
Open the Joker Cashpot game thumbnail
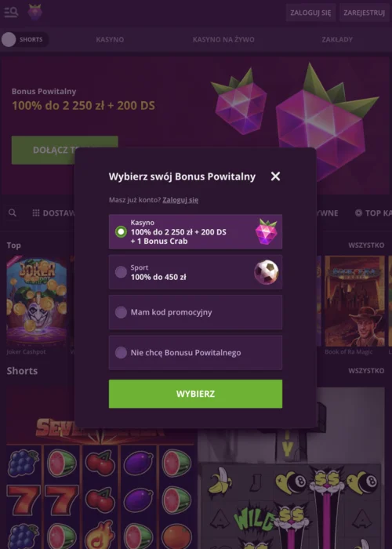36,301
